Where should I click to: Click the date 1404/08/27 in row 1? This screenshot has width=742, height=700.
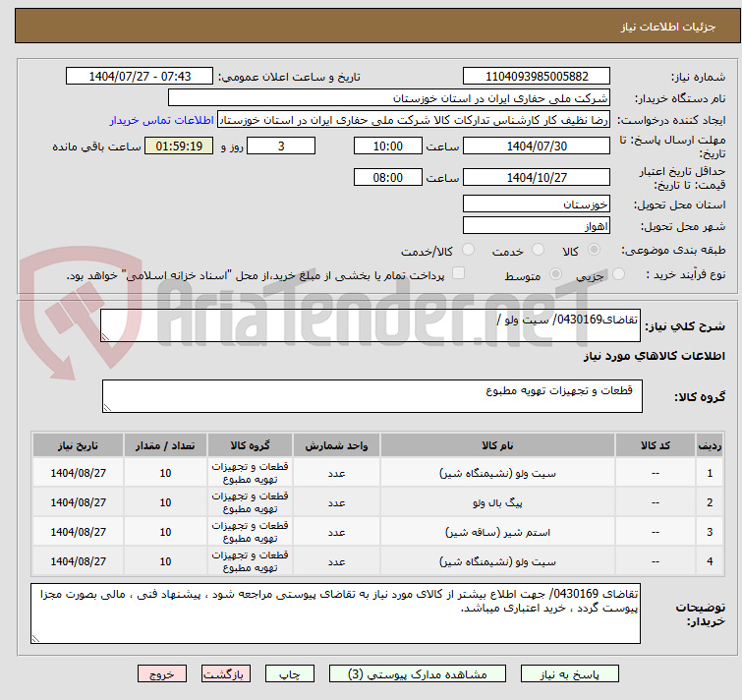pyautogui.click(x=78, y=473)
